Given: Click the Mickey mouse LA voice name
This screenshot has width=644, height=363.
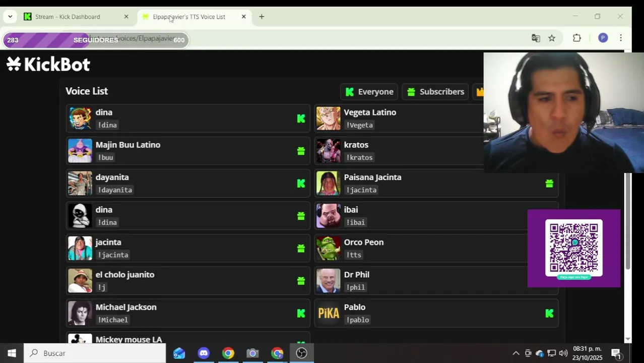Looking at the screenshot, I should click(x=128, y=339).
